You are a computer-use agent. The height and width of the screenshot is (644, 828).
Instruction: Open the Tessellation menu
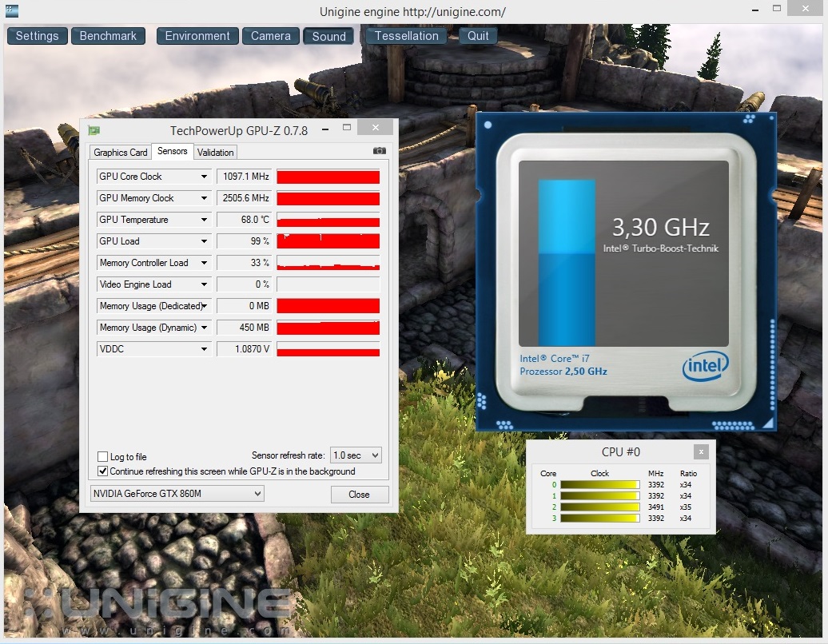(406, 36)
